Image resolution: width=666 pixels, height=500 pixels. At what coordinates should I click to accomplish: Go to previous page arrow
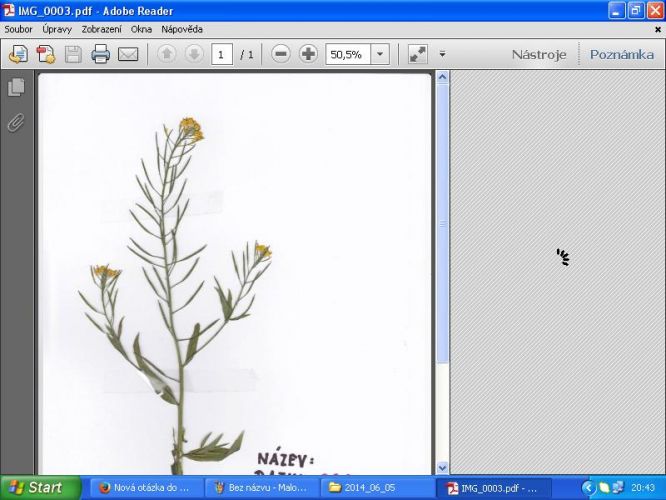tap(166, 54)
